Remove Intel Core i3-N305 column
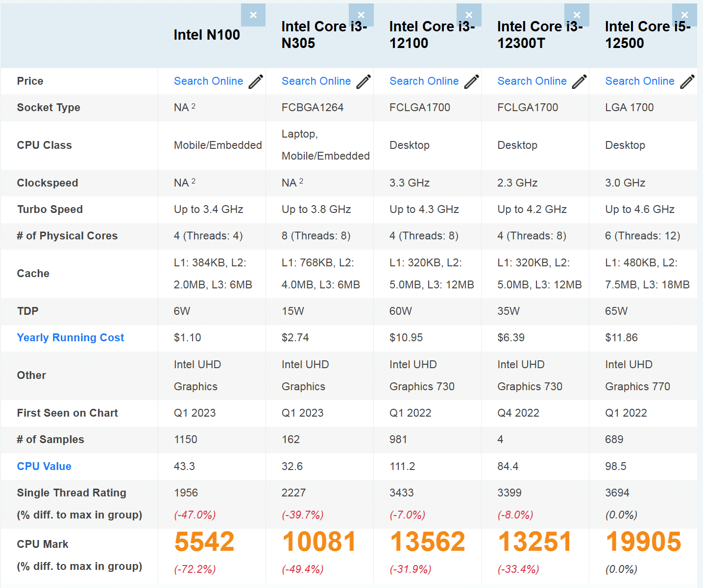Viewport: 703px width, 588px height. (361, 15)
